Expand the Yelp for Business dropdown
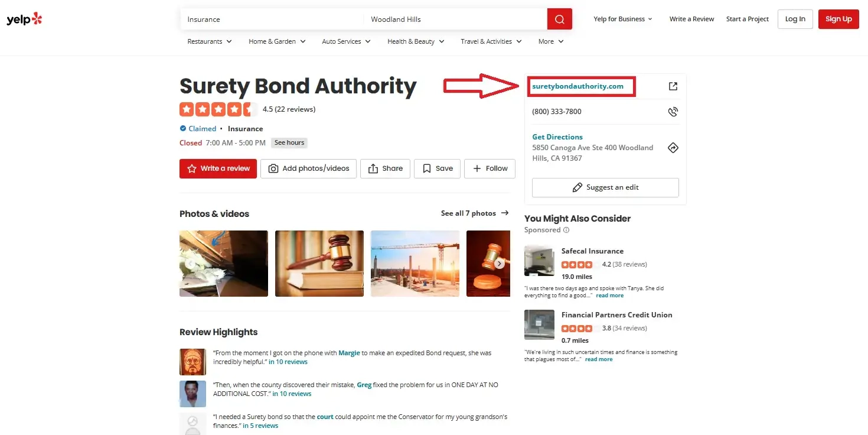 pyautogui.click(x=623, y=19)
